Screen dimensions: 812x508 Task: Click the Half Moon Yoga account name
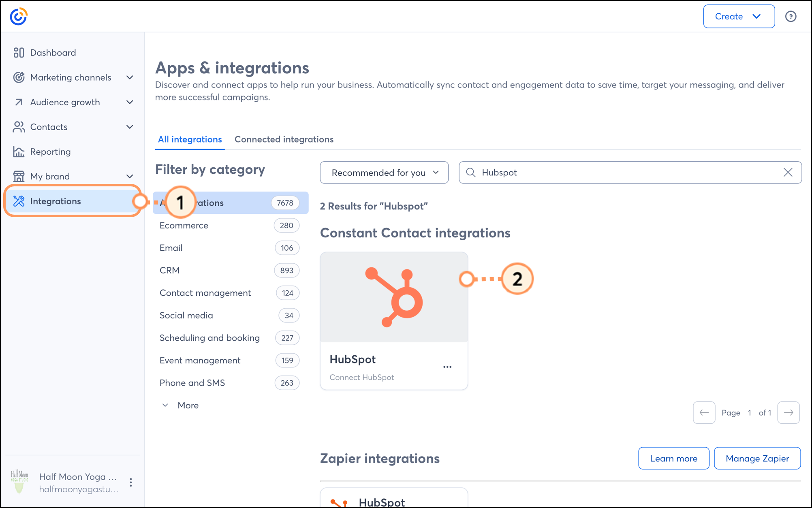pos(78,477)
